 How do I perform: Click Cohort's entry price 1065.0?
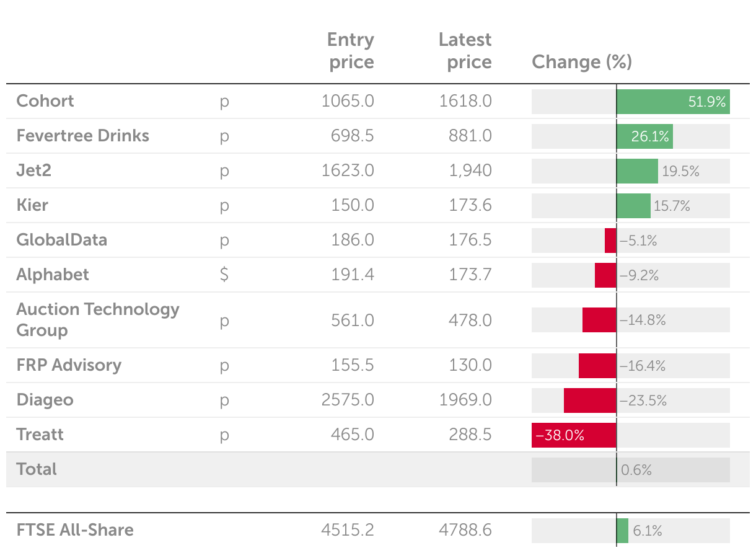348,101
